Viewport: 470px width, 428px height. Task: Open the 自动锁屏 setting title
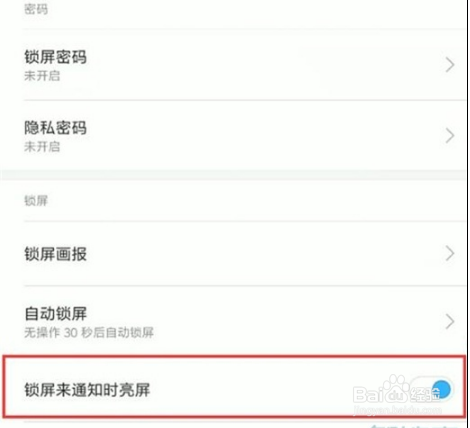56,314
